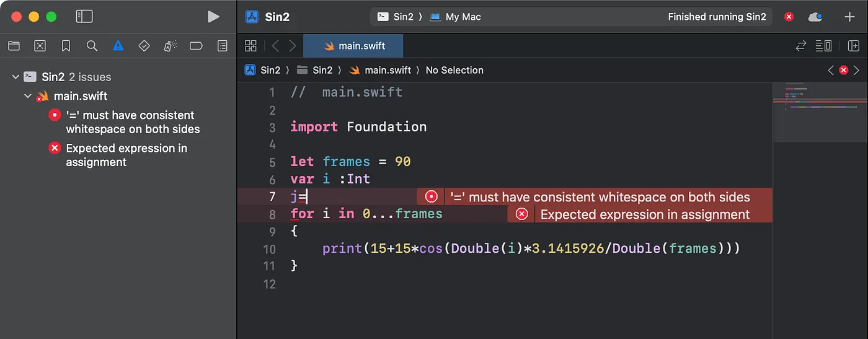Open the Test navigator diamond icon
Image resolution: width=868 pixels, height=339 pixels.
144,46
